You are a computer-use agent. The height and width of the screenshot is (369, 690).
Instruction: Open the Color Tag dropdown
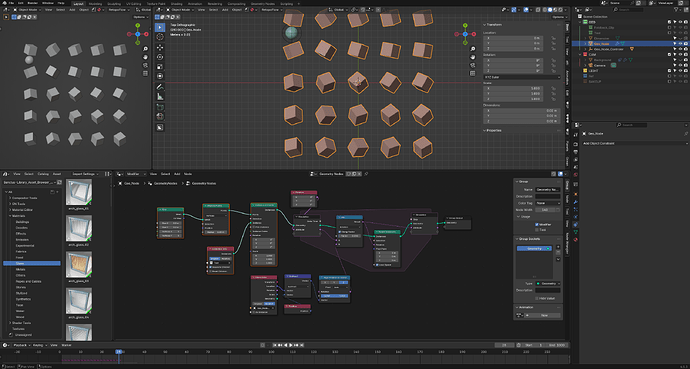click(548, 203)
